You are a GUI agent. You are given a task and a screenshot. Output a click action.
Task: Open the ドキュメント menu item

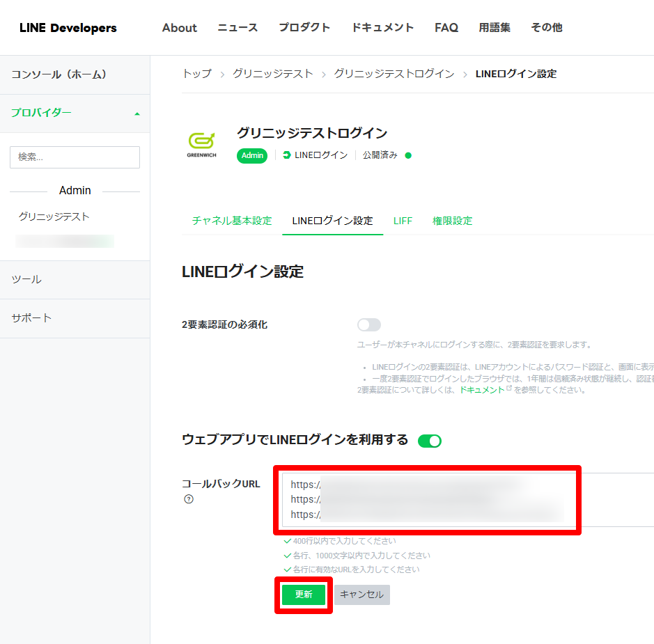382,28
